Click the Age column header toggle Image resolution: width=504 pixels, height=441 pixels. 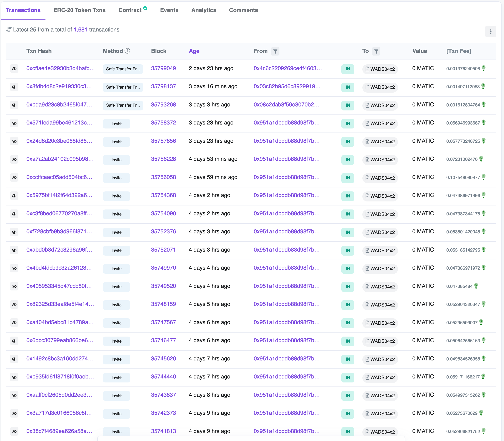click(x=194, y=51)
